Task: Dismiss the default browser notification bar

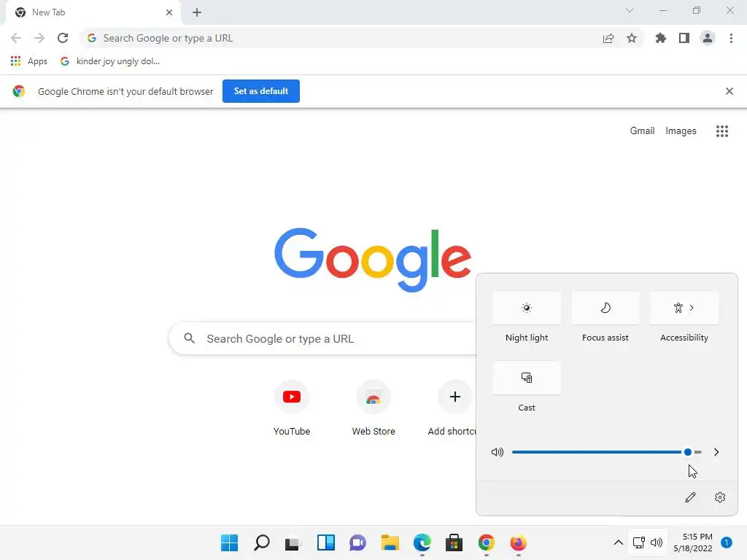Action: click(x=729, y=91)
